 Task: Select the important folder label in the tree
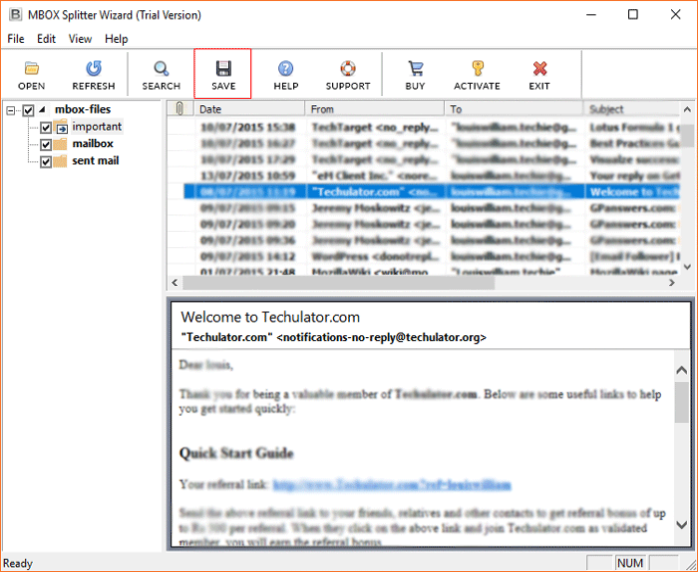[97, 127]
